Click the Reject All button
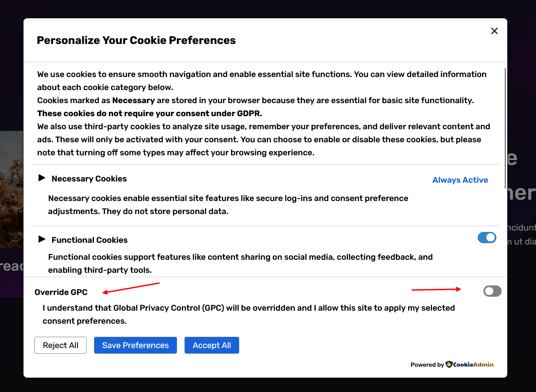 pyautogui.click(x=60, y=345)
